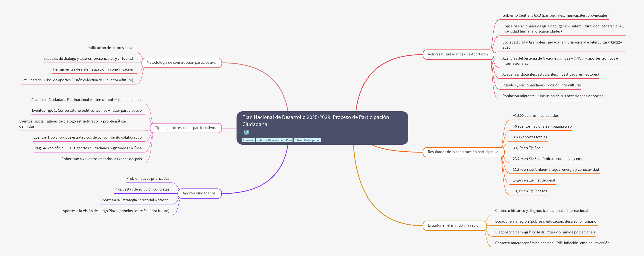
Task: Click Sociedad civil y Asamblea Ciudadana item
Action: tap(562, 45)
